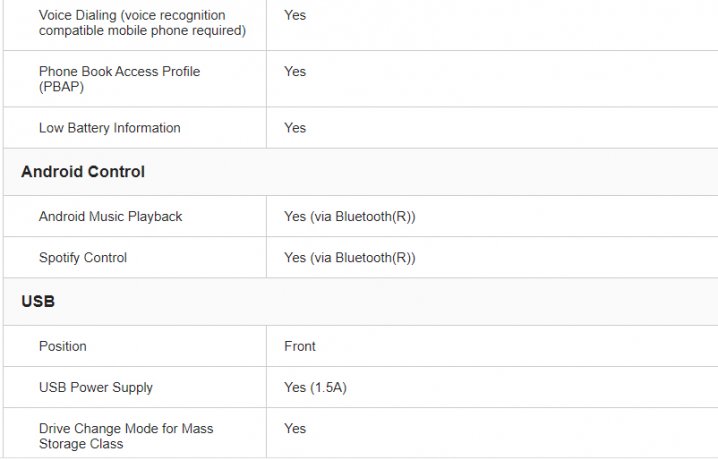Click the USB section heading

click(38, 301)
